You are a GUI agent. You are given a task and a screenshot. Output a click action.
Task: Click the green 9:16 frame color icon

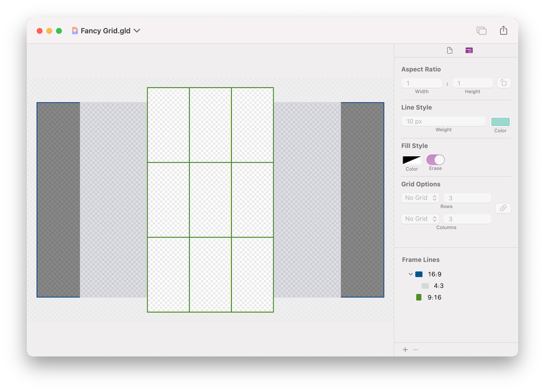419,297
